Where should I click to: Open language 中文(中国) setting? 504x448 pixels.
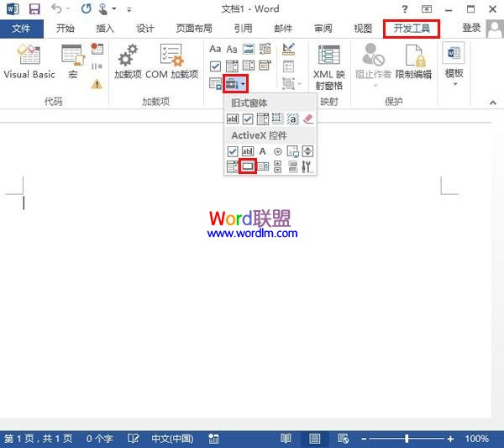(x=172, y=439)
